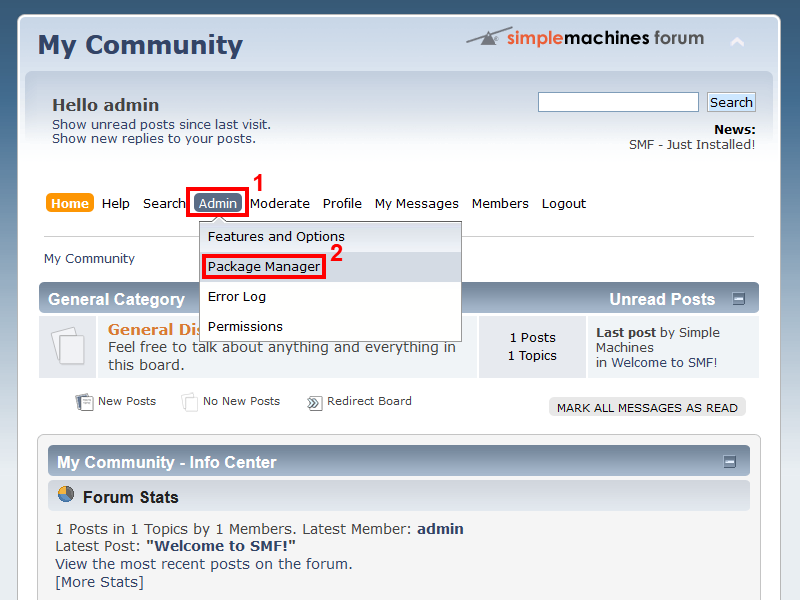Click the General Discussion board icon
The image size is (800, 600).
pyautogui.click(x=68, y=346)
